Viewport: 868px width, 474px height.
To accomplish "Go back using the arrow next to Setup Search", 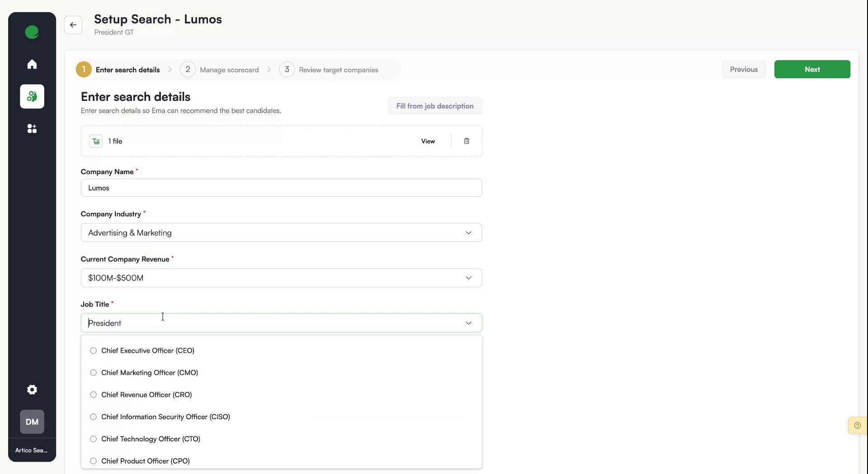I will click(73, 25).
